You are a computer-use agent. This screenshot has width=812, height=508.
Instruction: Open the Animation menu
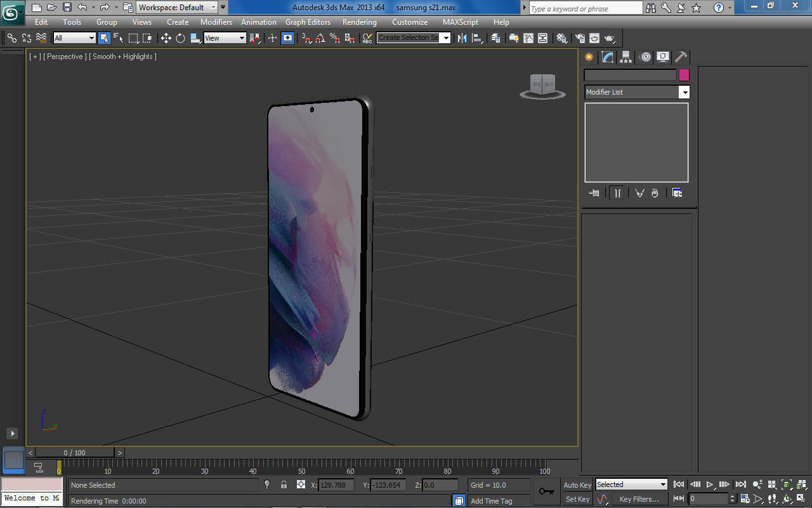point(259,22)
